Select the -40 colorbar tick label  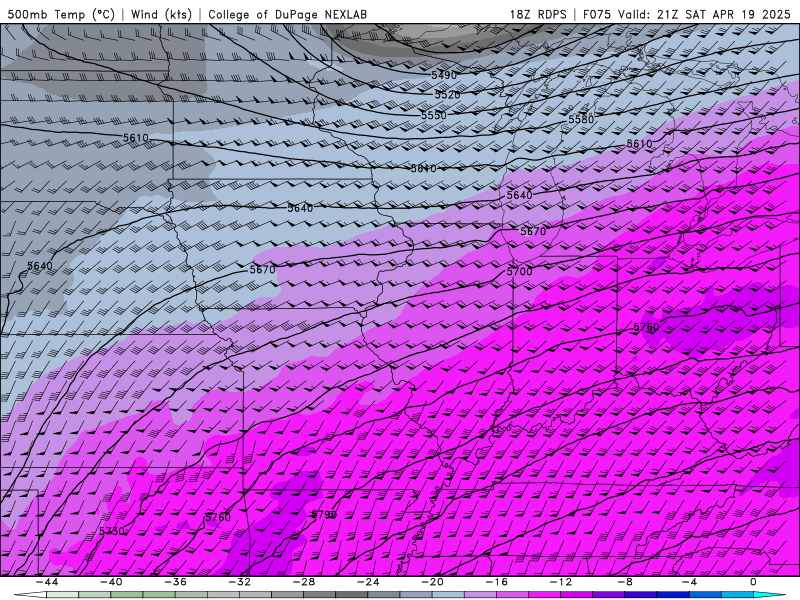point(111,582)
